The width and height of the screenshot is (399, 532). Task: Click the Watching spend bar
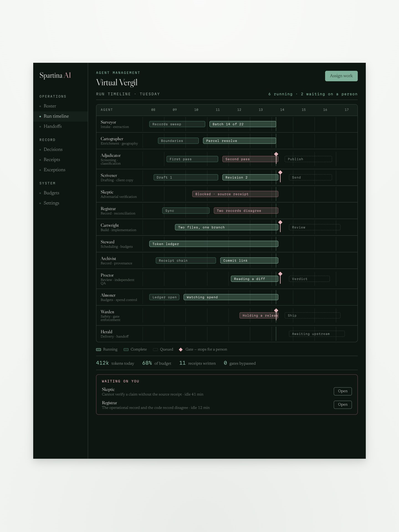click(231, 297)
